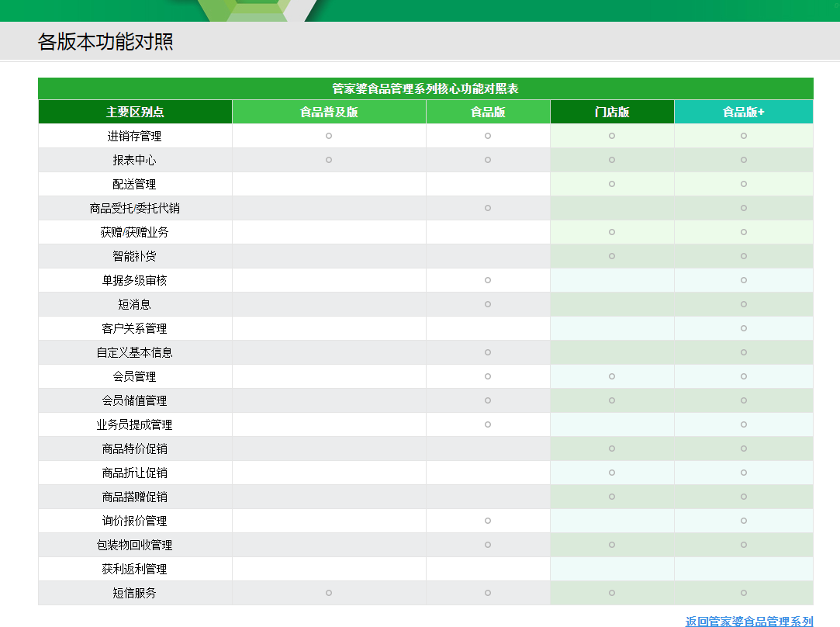Screen dimensions: 840x627
Task: Click the 单据多级审核 circle in 食品版 column
Action: click(x=488, y=280)
